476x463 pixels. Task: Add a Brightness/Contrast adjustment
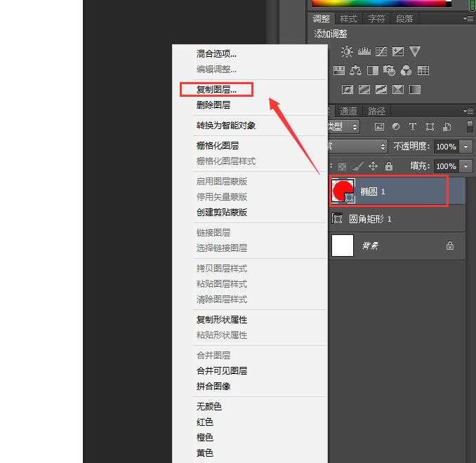click(x=347, y=52)
